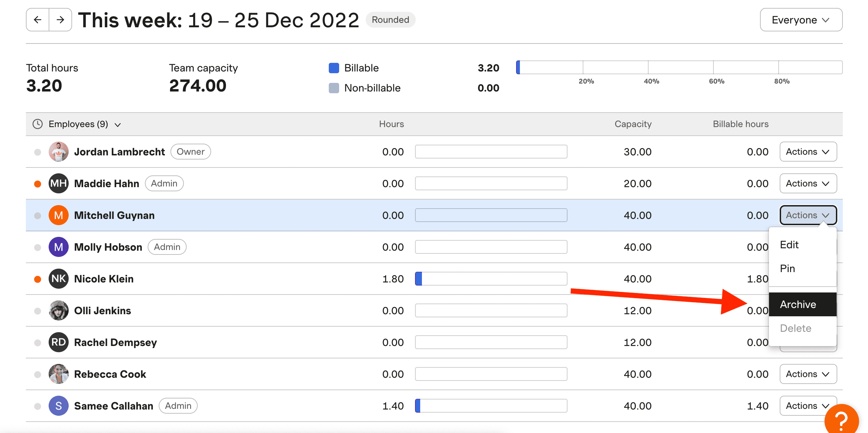
Task: Choose Pin from the Actions menu
Action: click(803, 269)
